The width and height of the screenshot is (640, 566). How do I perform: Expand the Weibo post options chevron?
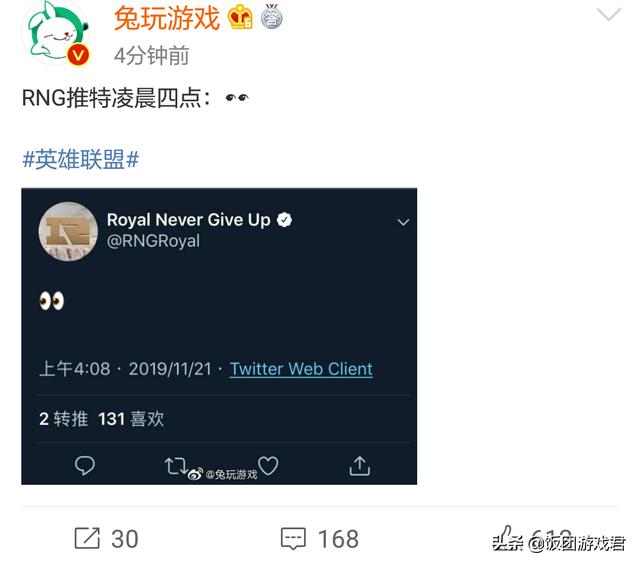click(x=609, y=14)
